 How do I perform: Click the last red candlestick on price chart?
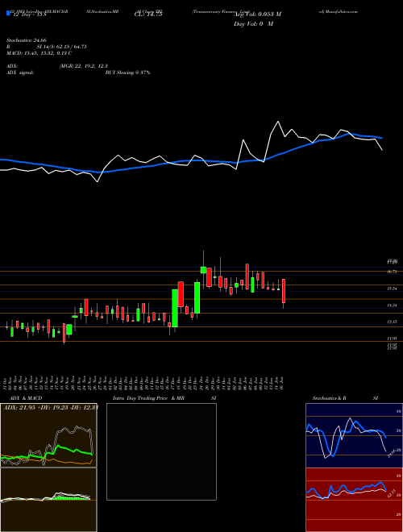284,291
